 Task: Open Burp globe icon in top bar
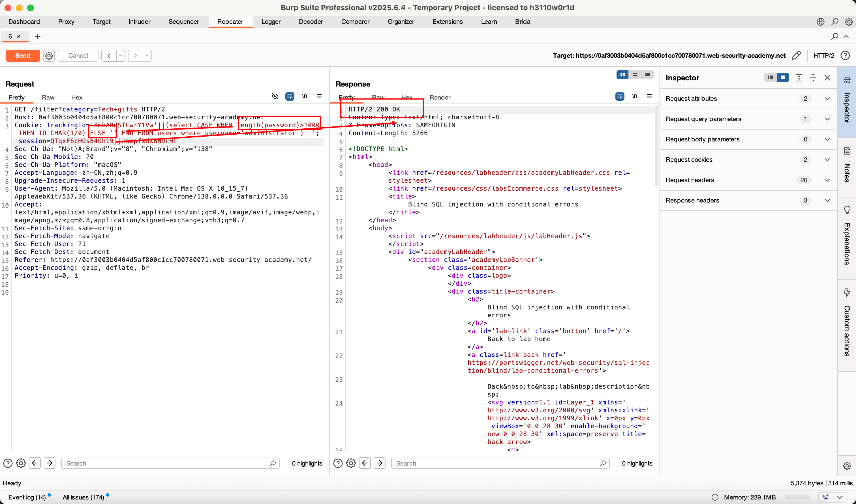click(x=821, y=22)
